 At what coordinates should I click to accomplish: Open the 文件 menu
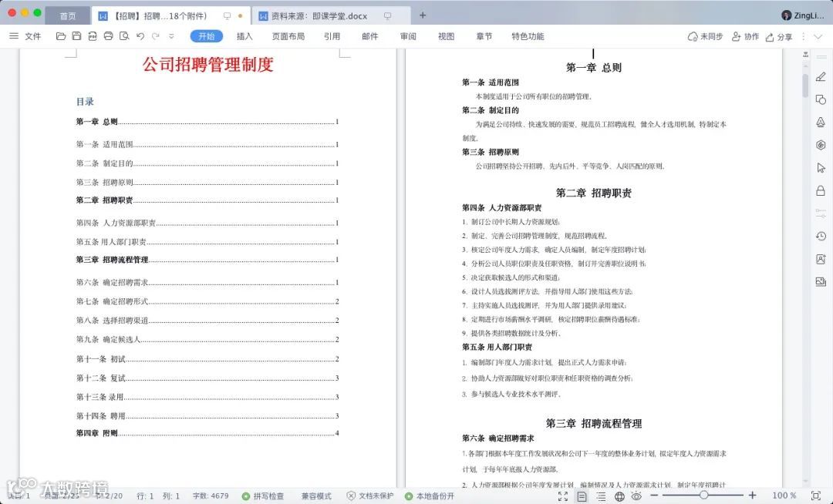[25, 36]
